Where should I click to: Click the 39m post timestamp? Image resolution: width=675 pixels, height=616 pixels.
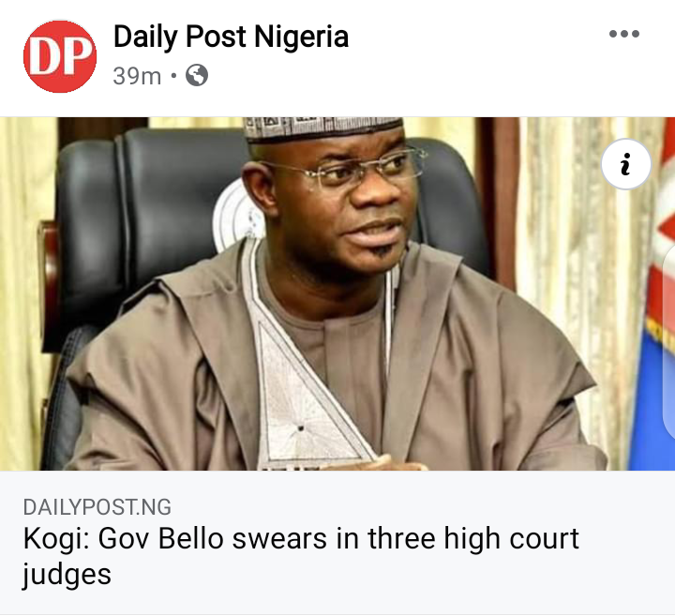point(137,76)
